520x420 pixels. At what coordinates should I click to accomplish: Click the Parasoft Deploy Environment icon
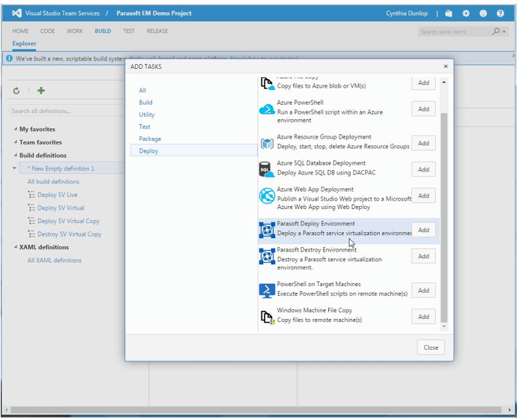[267, 230]
